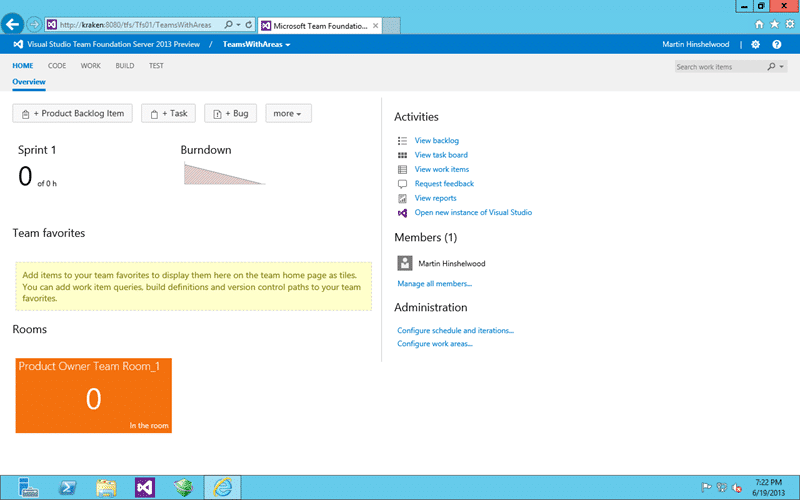Select the HOME hub
This screenshot has height=500, width=800.
[x=22, y=66]
